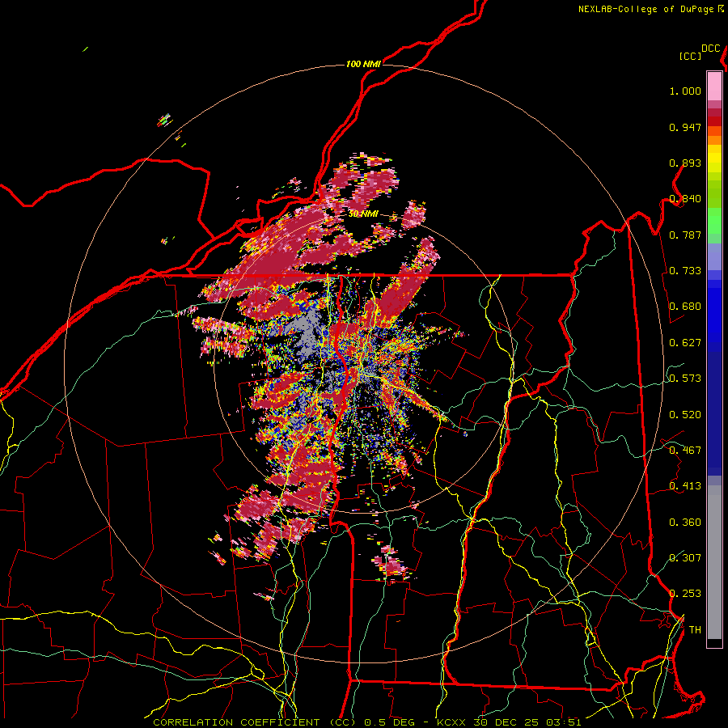Click the 100 NMI range ring label
Viewport: 728px width, 728px height.
tap(363, 64)
